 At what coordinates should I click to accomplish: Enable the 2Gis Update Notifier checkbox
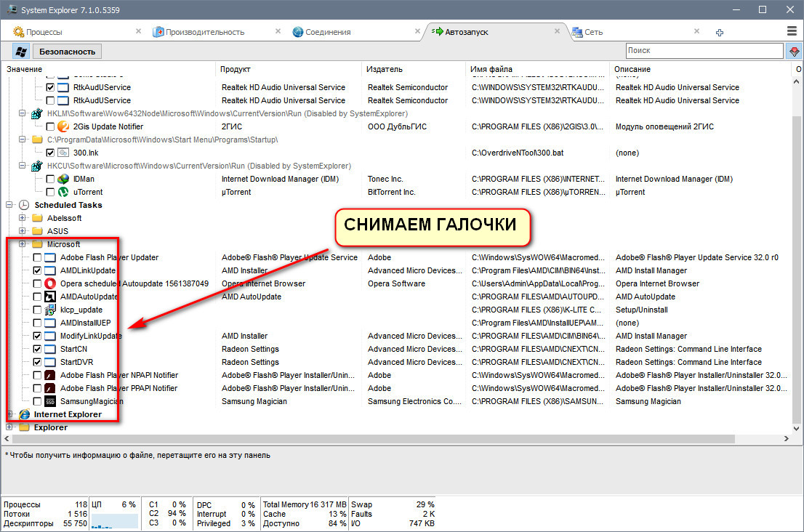coord(50,126)
